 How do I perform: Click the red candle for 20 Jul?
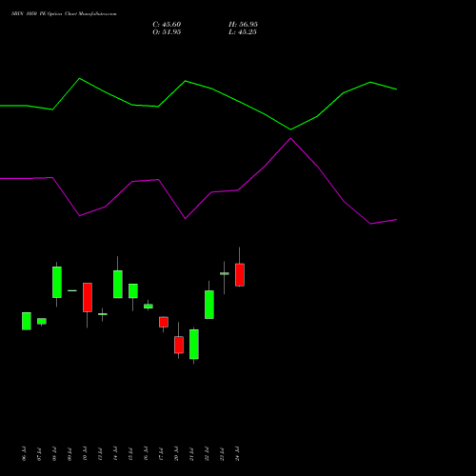coord(179,345)
